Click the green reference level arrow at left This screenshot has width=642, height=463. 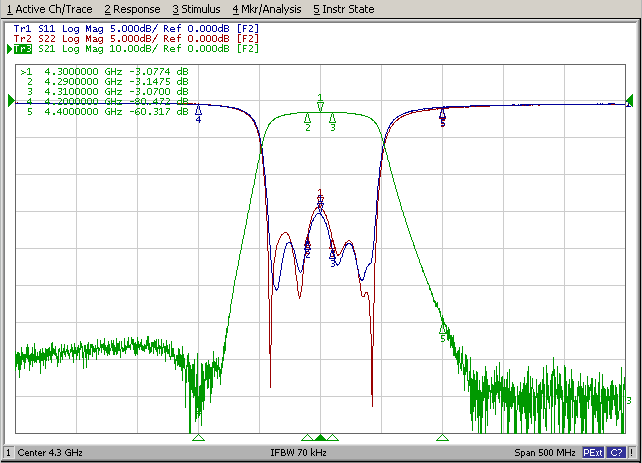(11, 100)
